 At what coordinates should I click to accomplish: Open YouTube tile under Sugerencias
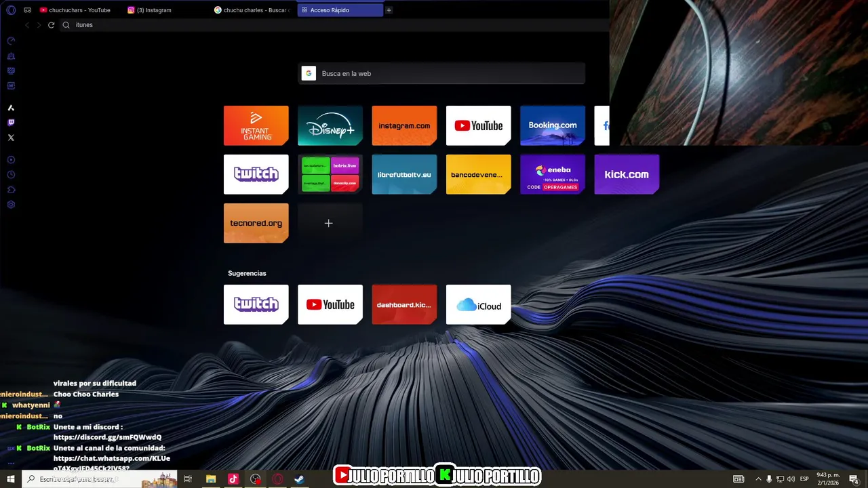[x=330, y=304]
